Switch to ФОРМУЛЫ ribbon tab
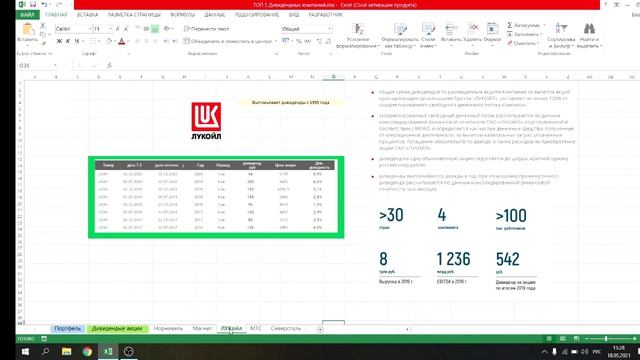Image resolution: width=640 pixels, height=360 pixels. [182, 15]
